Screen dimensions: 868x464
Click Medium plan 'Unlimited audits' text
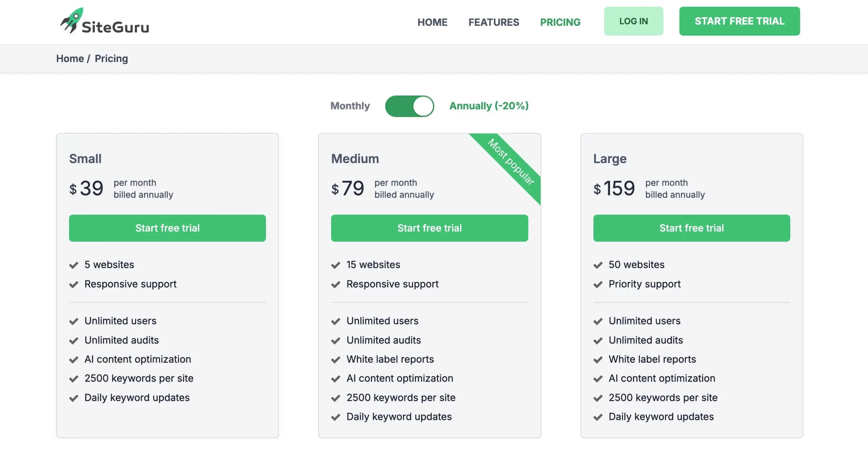click(x=384, y=340)
